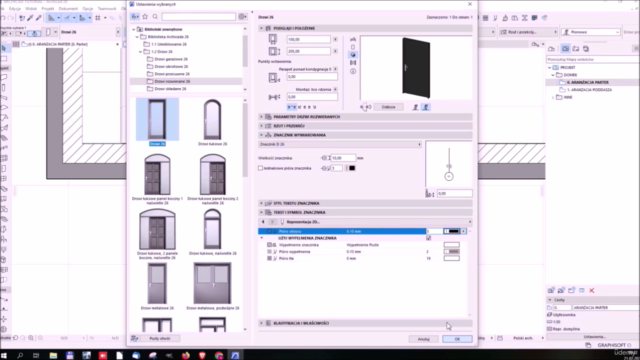
Task: Open the Widok menu in the main window
Action: [x=31, y=9]
